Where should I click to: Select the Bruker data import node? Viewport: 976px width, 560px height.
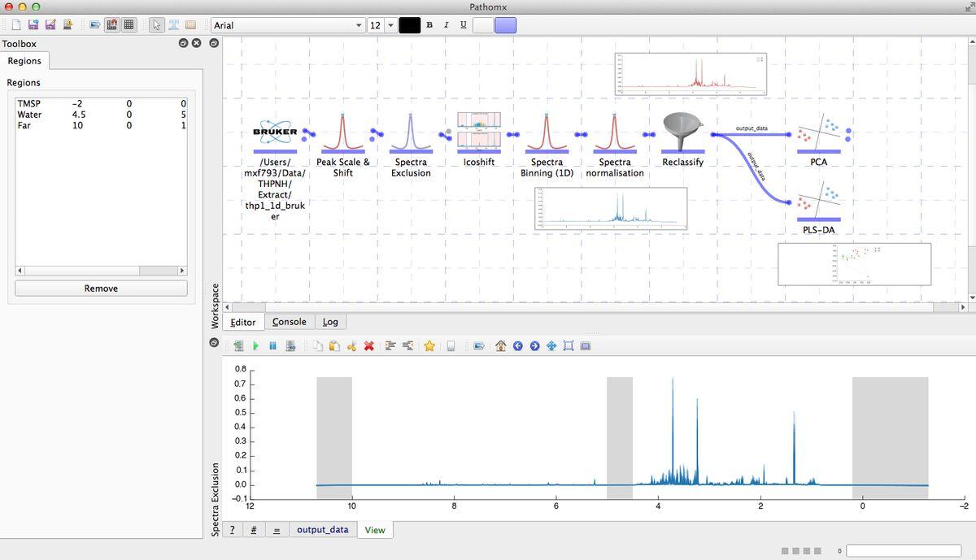pos(275,134)
